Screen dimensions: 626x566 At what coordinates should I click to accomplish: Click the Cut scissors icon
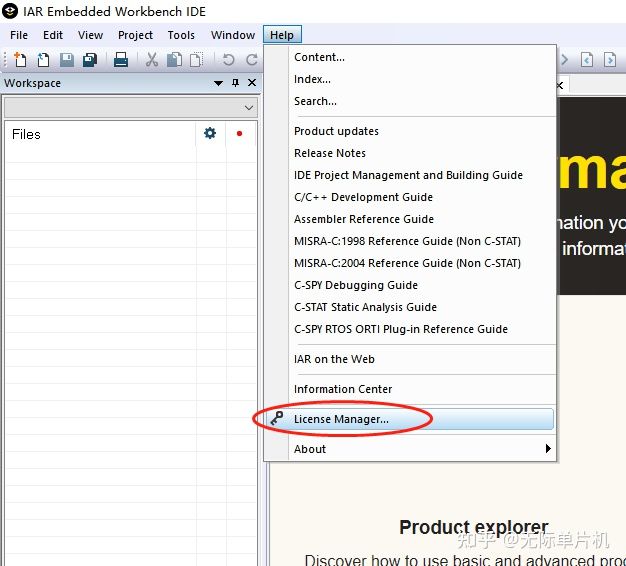click(152, 60)
